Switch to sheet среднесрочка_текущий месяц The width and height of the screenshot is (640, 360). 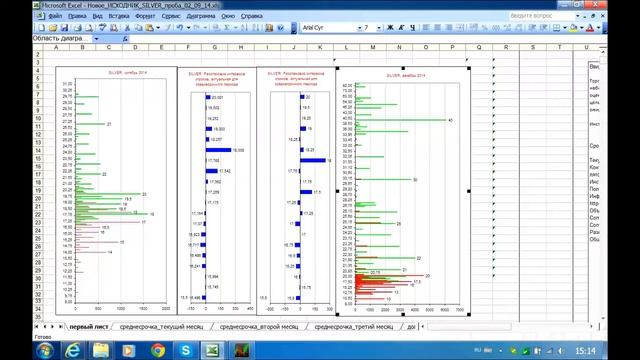161,327
